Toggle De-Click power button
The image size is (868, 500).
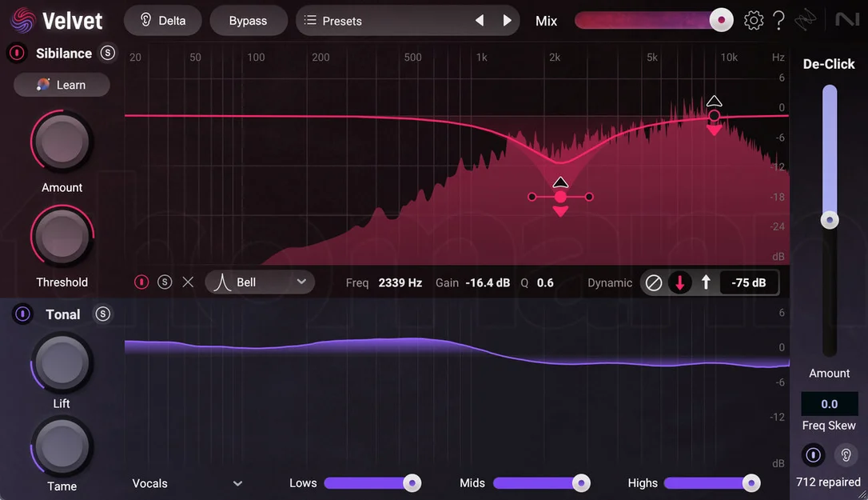[813, 455]
